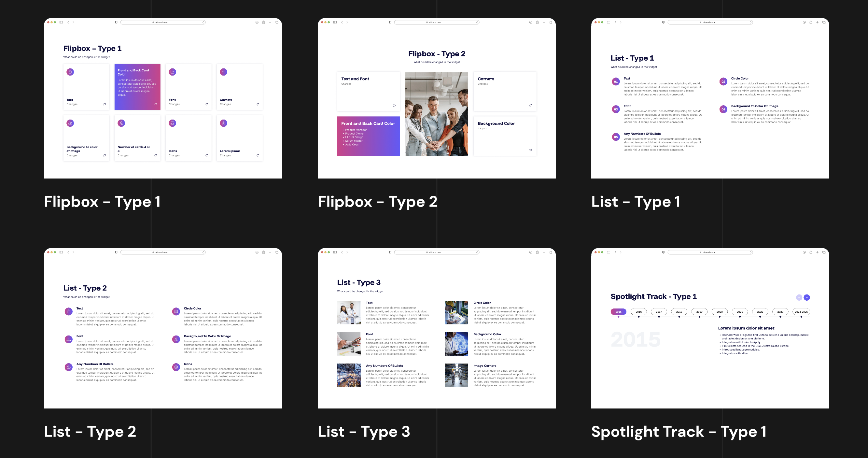Screen dimensions: 868x458
Task: Click doctors photo beside Text in List Type 3
Action: [348, 312]
